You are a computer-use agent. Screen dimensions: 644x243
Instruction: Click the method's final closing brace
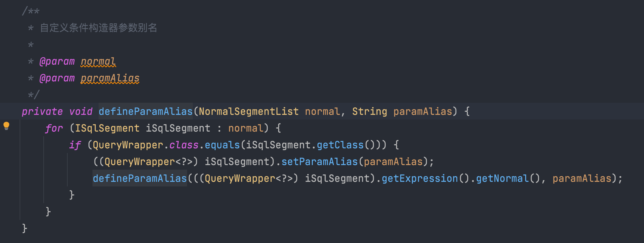point(25,228)
